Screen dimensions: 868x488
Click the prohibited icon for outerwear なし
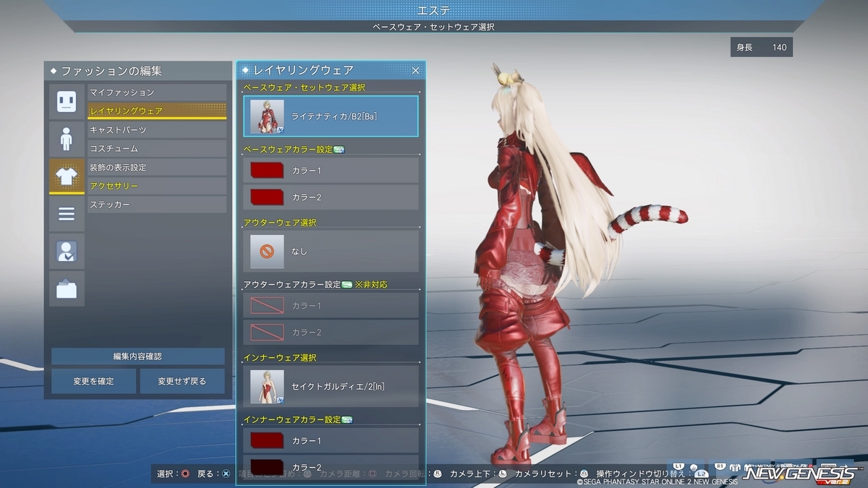[x=267, y=251]
